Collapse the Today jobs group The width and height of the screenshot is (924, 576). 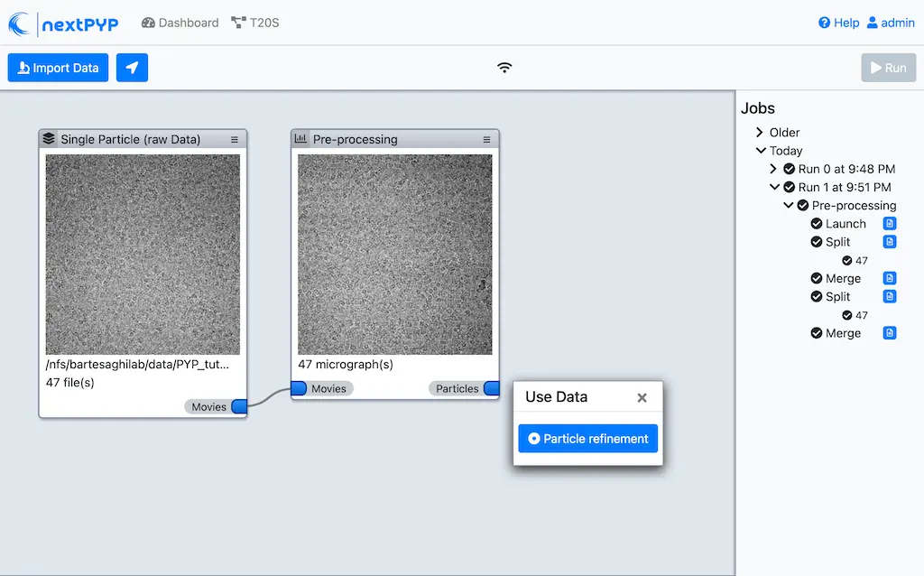pyautogui.click(x=761, y=150)
